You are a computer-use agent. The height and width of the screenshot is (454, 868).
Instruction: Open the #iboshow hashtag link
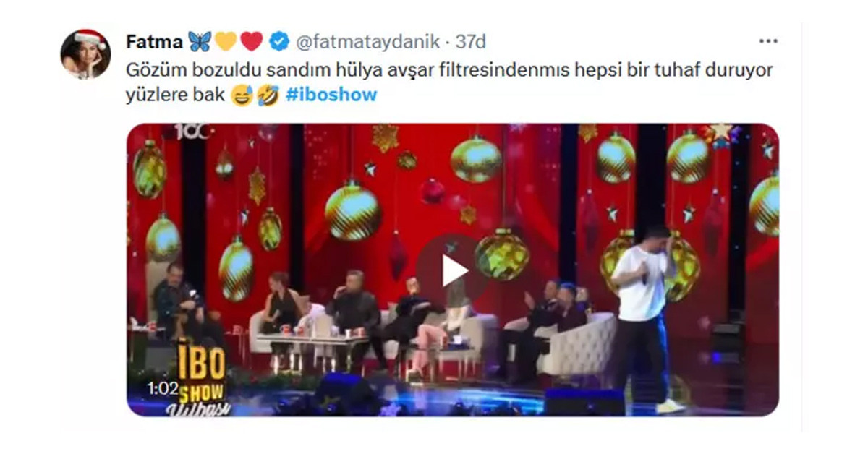332,95
